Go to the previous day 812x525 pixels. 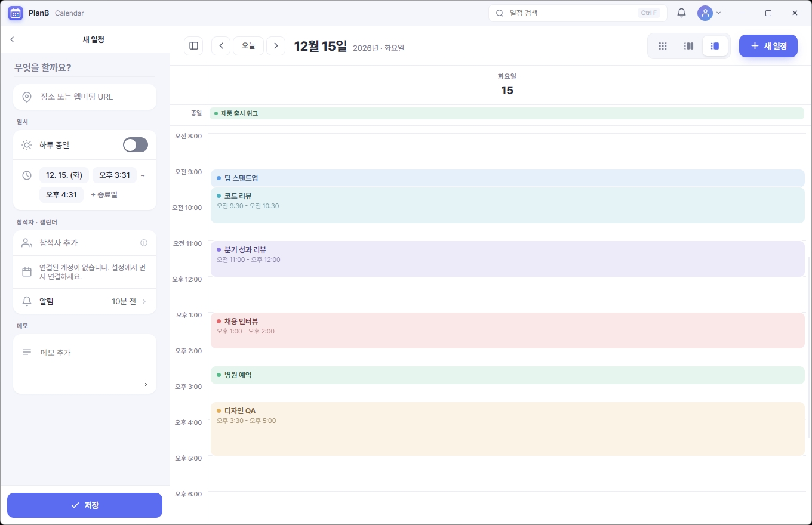(x=221, y=45)
